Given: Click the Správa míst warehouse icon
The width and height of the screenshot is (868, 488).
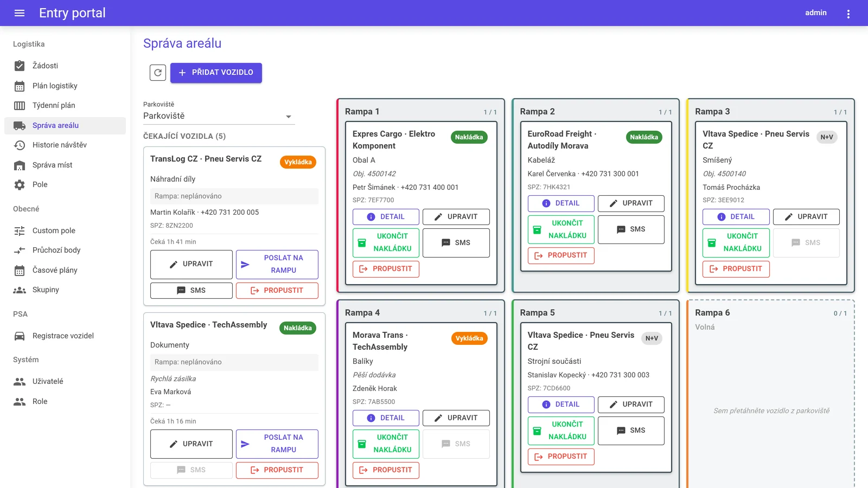Looking at the screenshot, I should click(20, 165).
